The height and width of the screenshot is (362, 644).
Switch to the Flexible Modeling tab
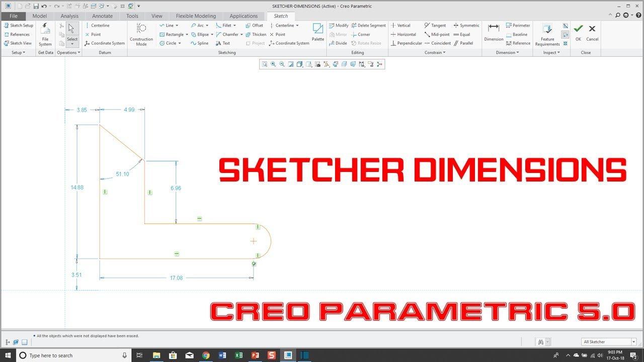tap(196, 16)
